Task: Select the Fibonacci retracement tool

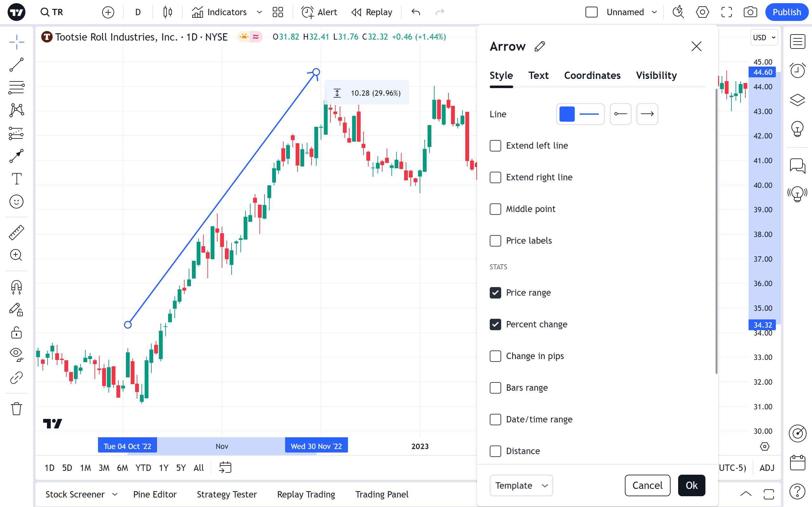Action: click(x=16, y=87)
